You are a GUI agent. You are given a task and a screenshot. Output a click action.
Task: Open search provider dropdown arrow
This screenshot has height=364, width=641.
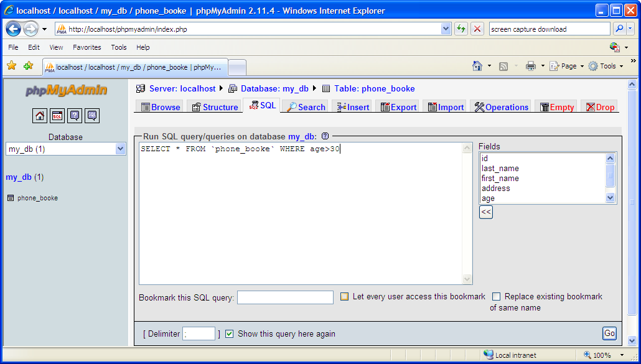(x=630, y=29)
